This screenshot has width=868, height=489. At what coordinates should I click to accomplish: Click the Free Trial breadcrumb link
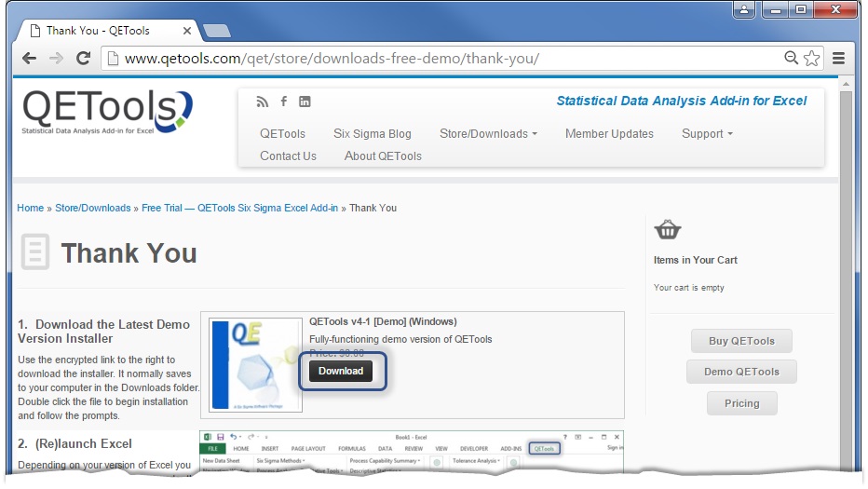pos(239,209)
